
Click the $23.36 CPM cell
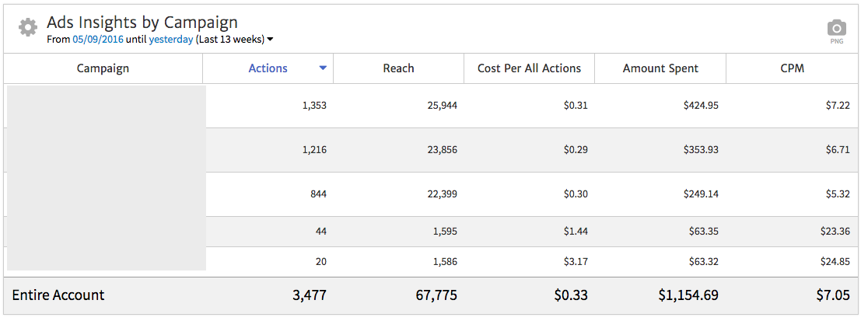[x=834, y=232]
